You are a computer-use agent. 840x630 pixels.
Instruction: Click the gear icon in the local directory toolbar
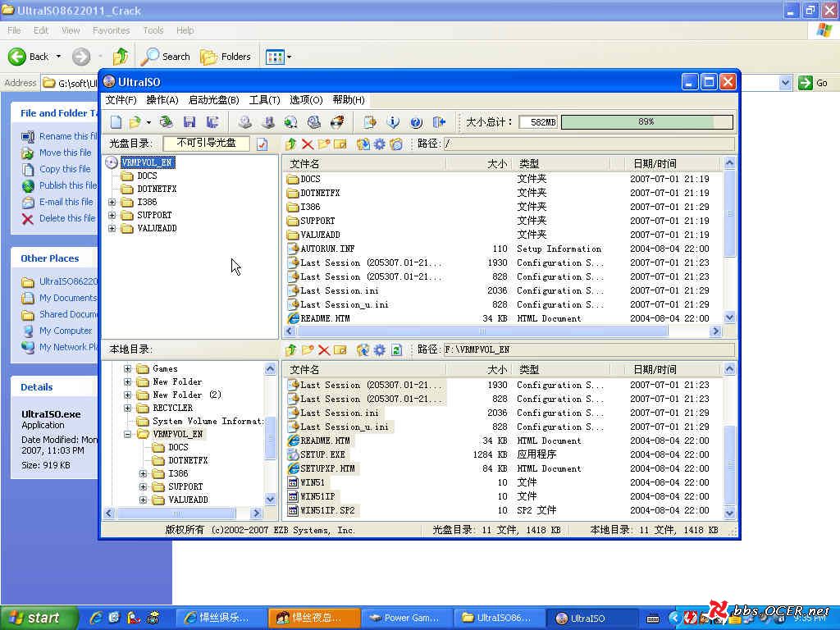click(x=379, y=349)
